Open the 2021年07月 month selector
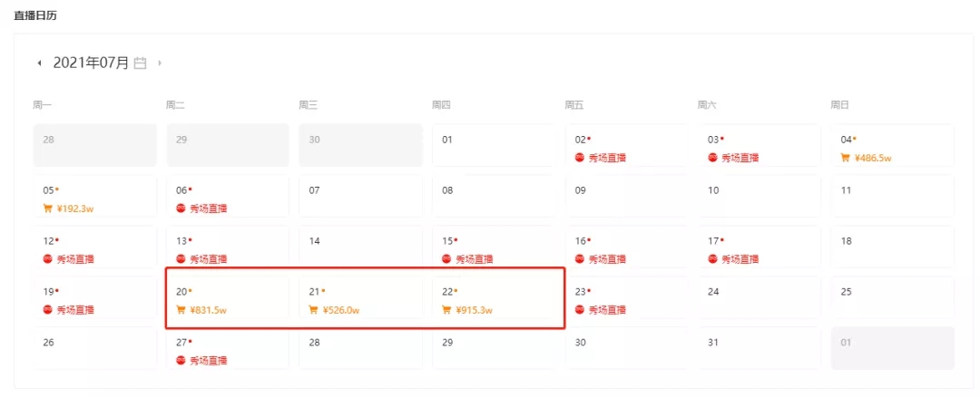This screenshot has width=980, height=398. 91,63
